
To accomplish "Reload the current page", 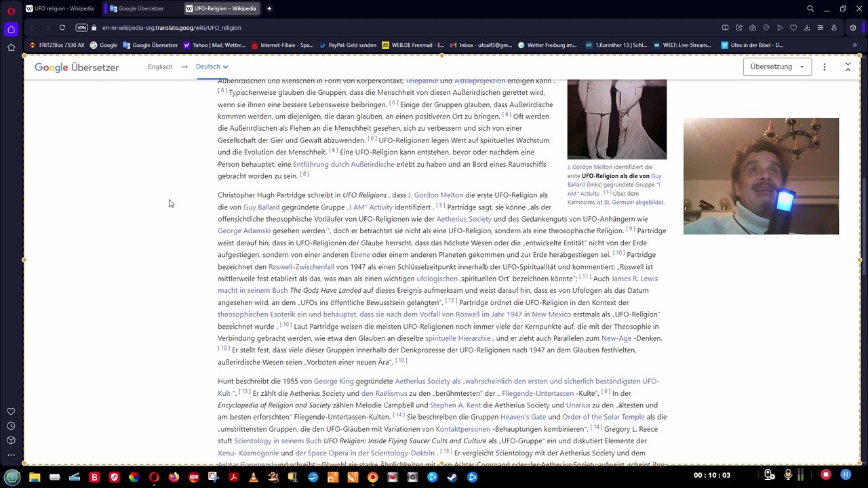I will [x=62, y=28].
